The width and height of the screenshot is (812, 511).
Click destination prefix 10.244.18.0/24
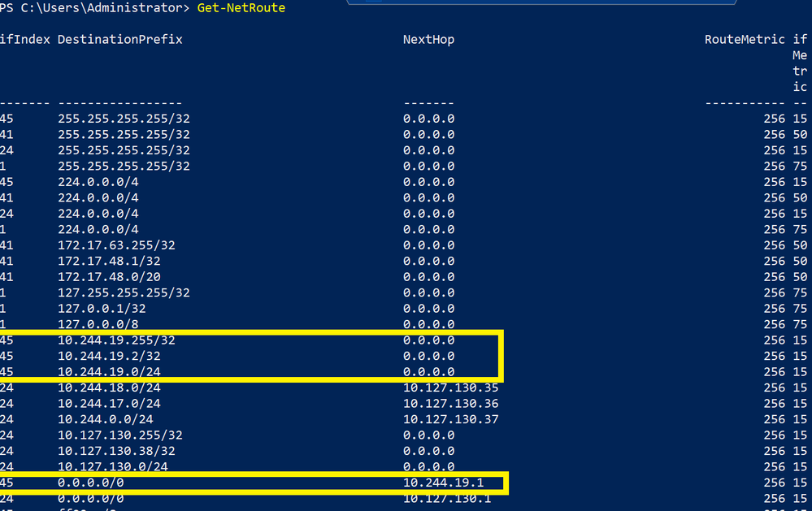[109, 388]
